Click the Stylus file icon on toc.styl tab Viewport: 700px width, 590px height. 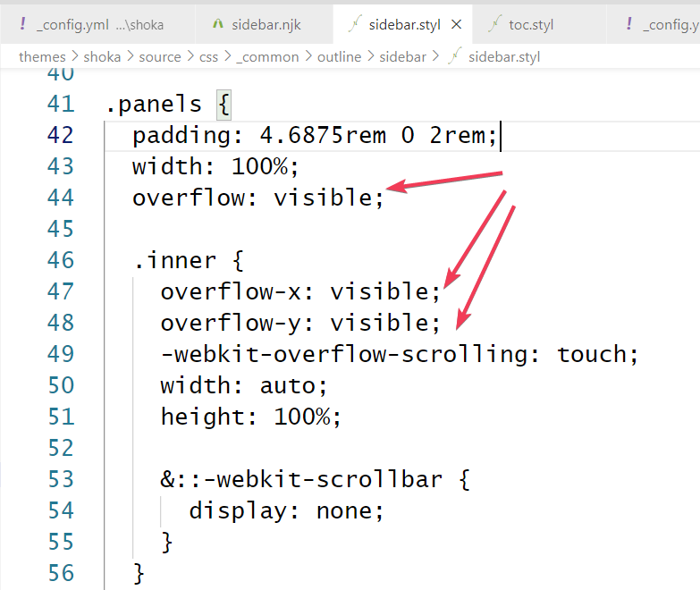[x=493, y=24]
